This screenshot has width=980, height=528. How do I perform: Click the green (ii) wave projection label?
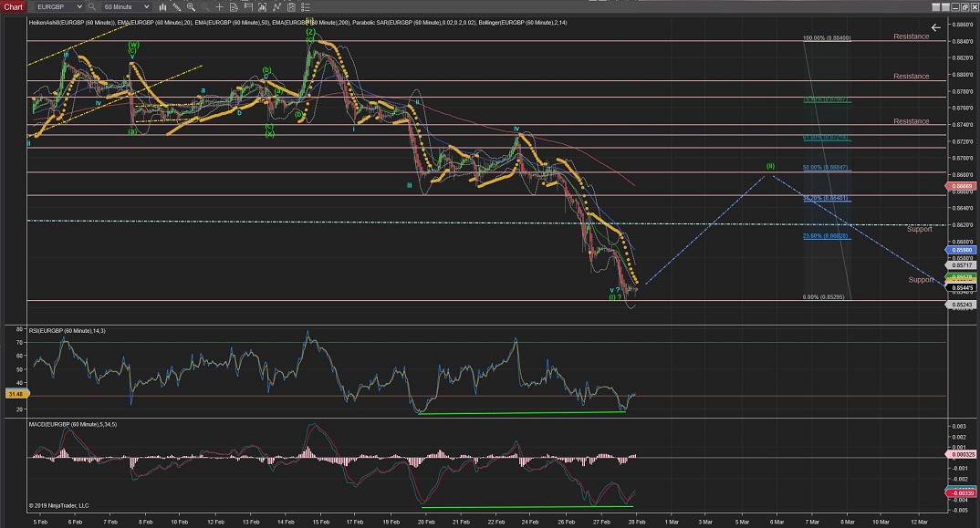tap(770, 166)
